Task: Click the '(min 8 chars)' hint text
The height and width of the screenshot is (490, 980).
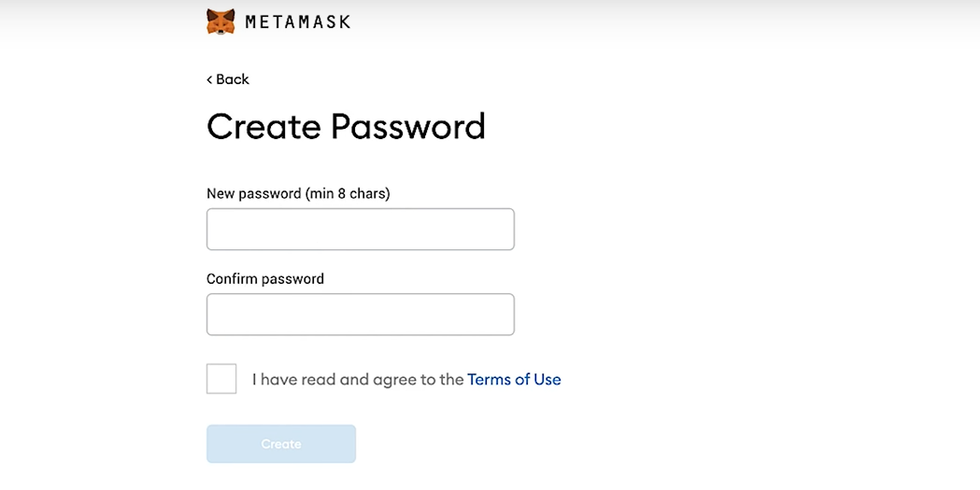Action: [348, 193]
